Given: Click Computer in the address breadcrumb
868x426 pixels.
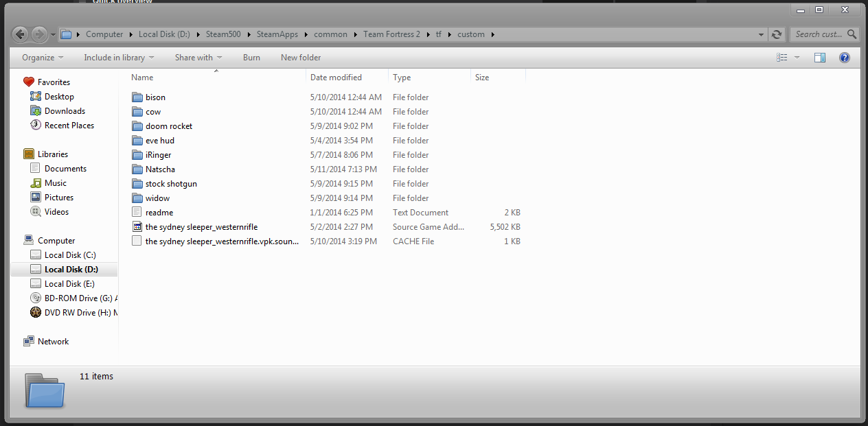Looking at the screenshot, I should (104, 34).
